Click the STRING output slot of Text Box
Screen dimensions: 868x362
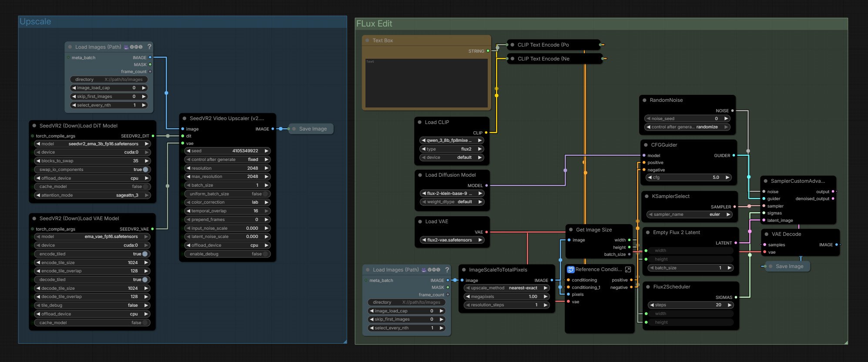(x=488, y=51)
